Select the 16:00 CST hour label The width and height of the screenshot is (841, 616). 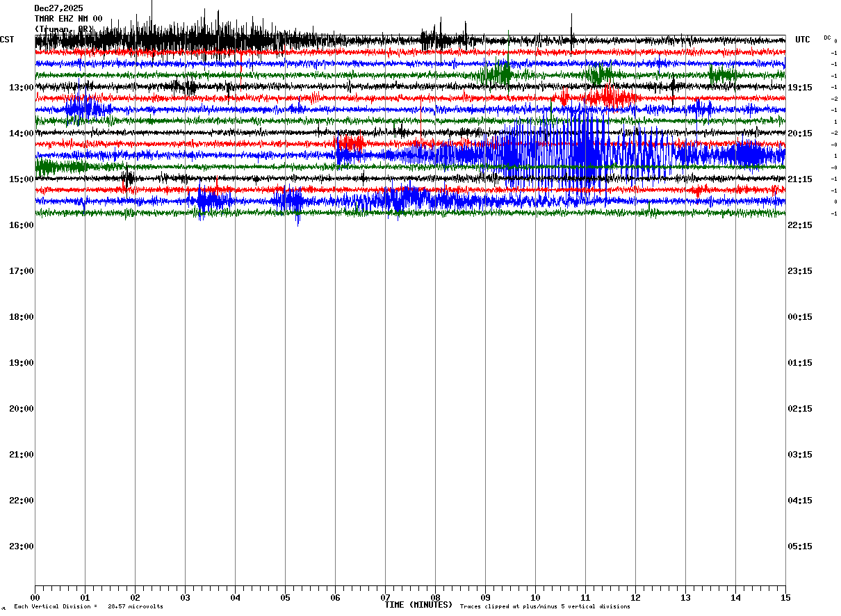pos(22,225)
